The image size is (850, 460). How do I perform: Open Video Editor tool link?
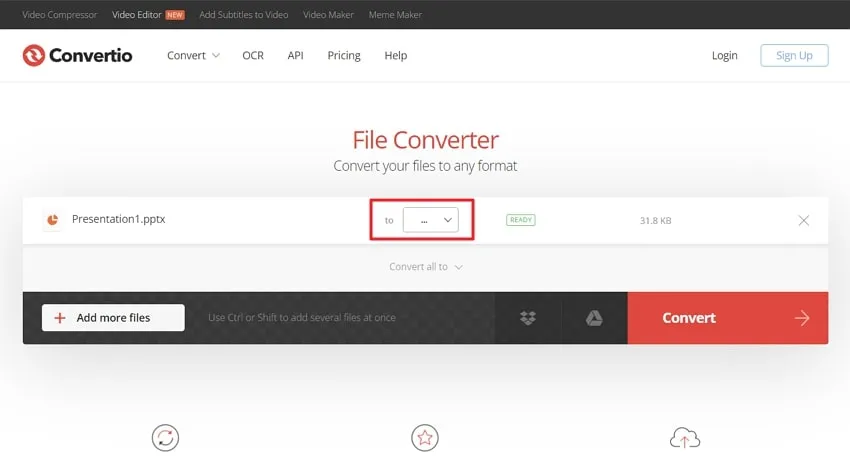137,15
